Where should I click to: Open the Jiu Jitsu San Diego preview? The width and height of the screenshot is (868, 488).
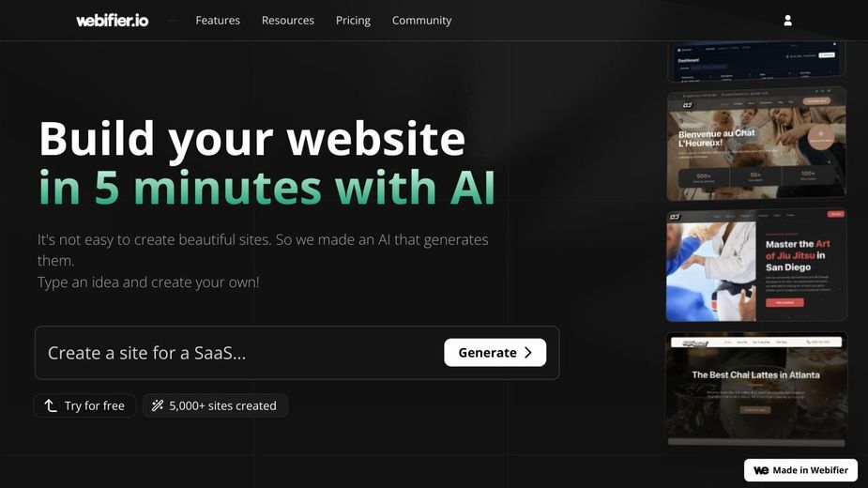tap(756, 266)
